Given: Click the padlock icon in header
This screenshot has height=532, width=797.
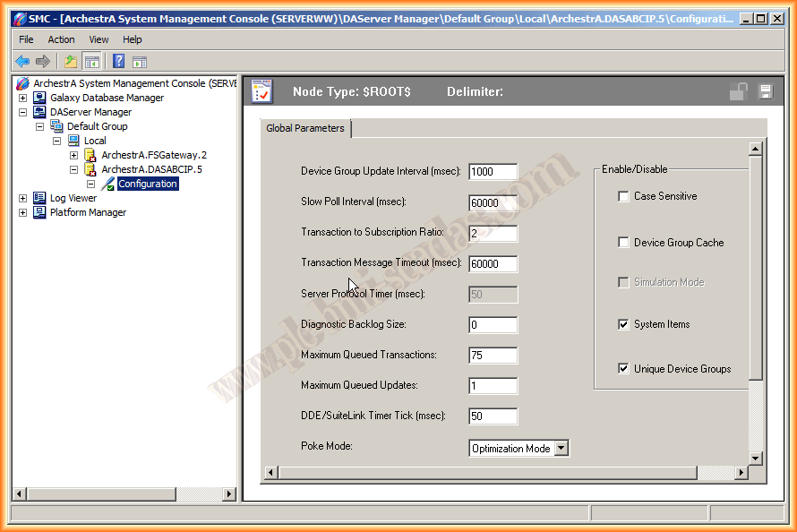Looking at the screenshot, I should point(738,91).
